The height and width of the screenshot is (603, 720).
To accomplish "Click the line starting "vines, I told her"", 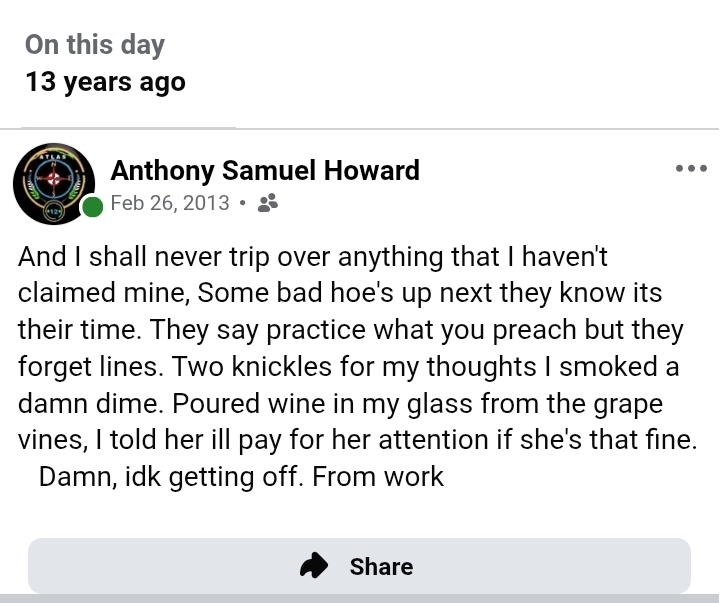I will pos(355,439).
